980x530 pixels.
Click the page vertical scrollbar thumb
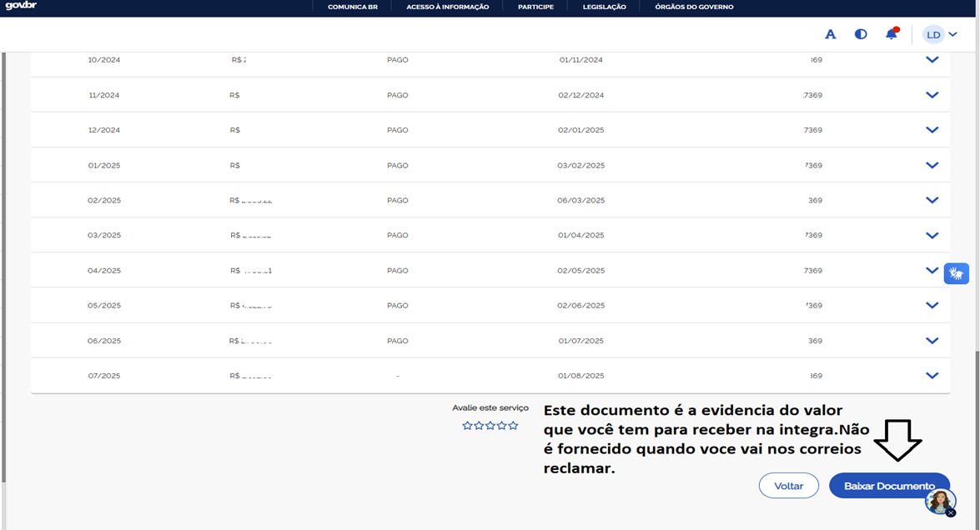977,440
